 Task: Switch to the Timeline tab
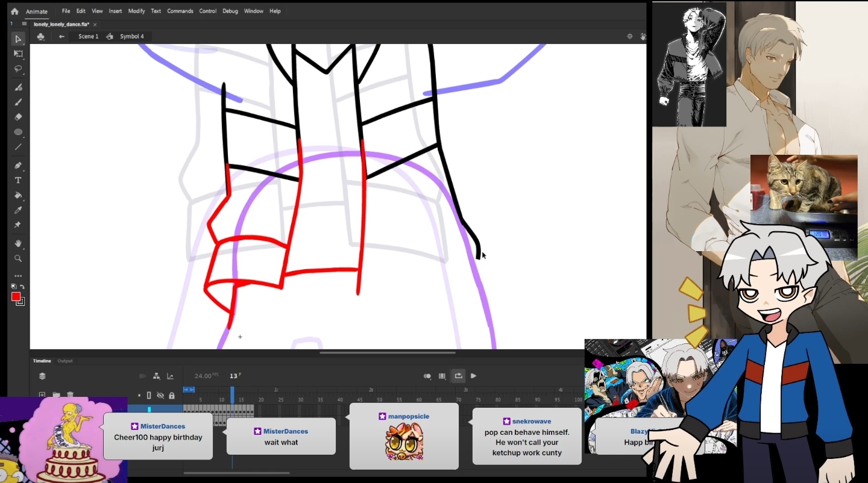42,361
